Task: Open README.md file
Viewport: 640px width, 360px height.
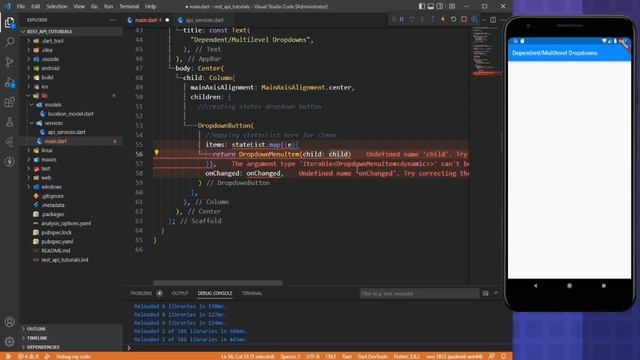Action: [x=56, y=251]
